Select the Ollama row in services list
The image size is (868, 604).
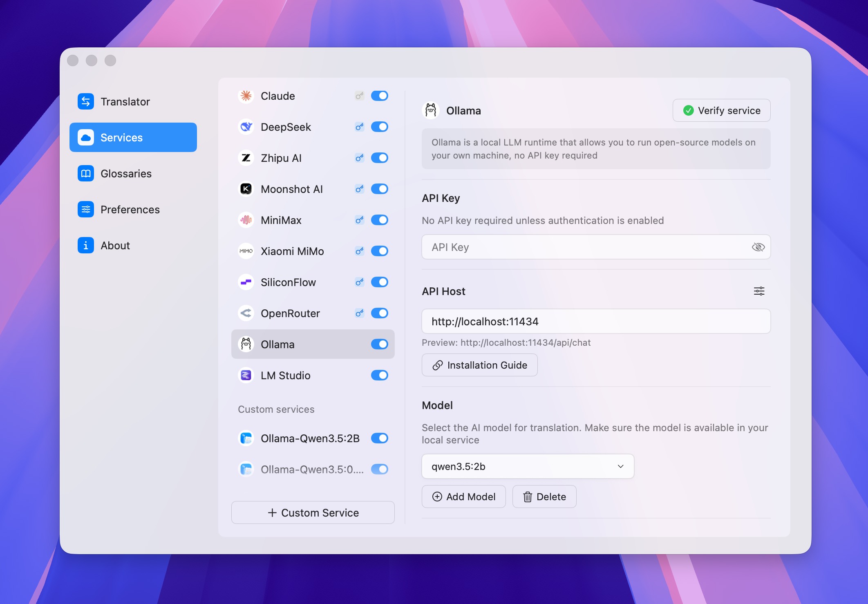pyautogui.click(x=313, y=345)
